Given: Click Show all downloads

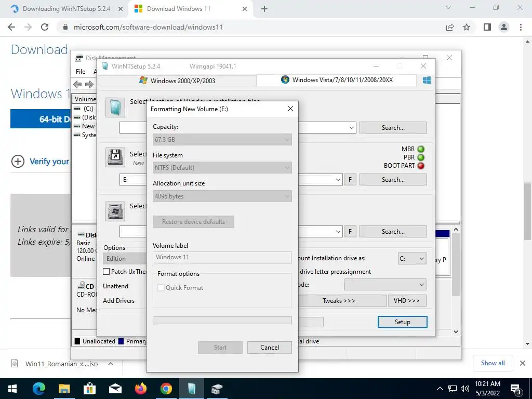Looking at the screenshot, I should [493, 363].
